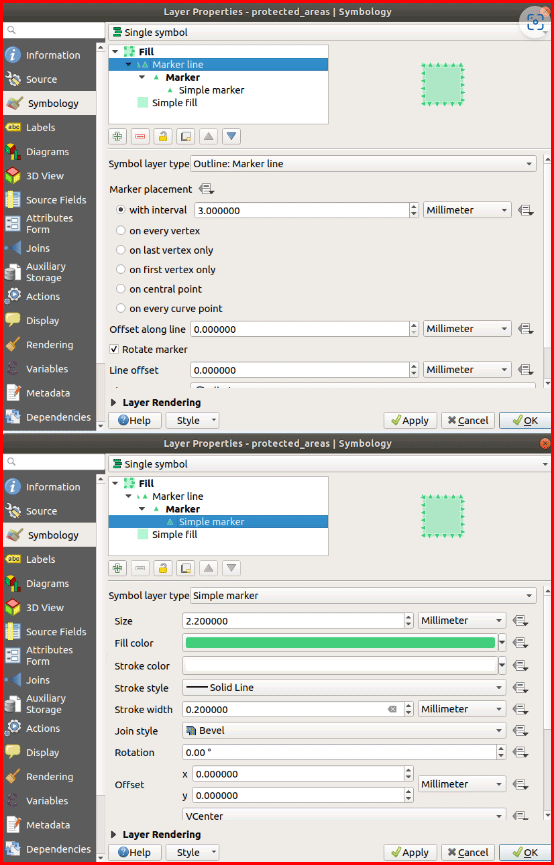Click the red remove symbol layer icon in upper dialog
The width and height of the screenshot is (554, 865).
coord(140,136)
